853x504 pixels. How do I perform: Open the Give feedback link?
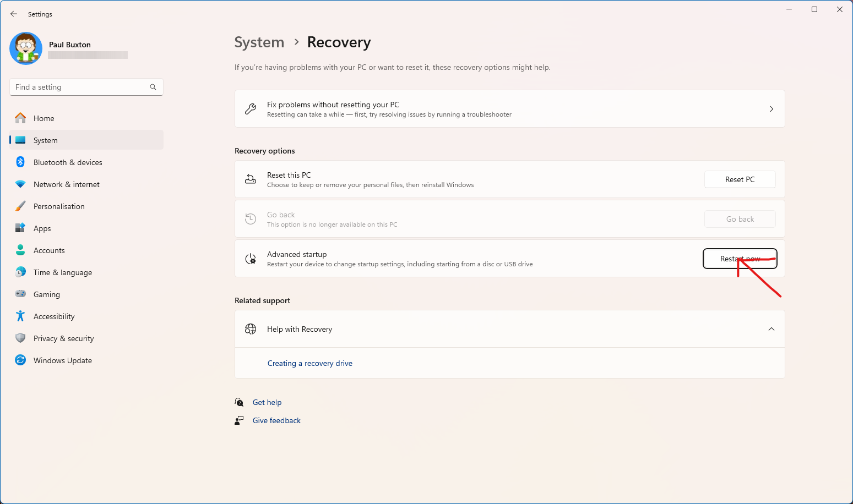[276, 420]
